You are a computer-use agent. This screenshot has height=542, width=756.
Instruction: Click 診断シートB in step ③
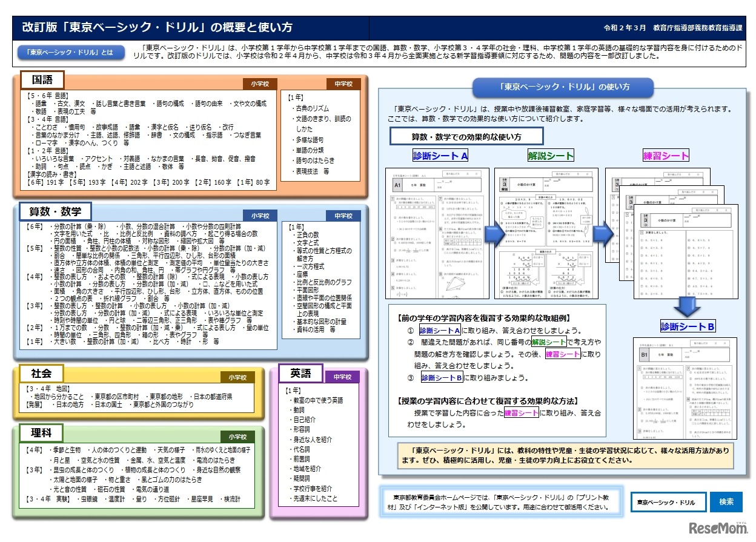tap(442, 377)
